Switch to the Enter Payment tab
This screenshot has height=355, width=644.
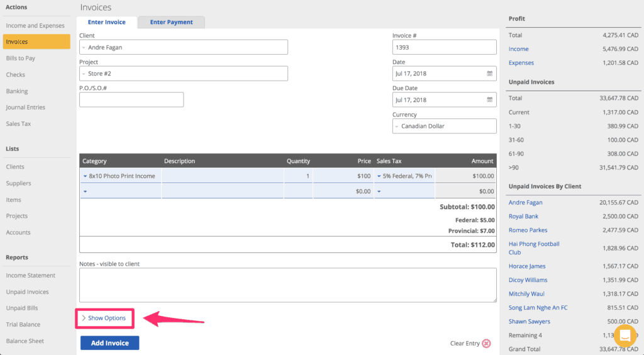171,22
